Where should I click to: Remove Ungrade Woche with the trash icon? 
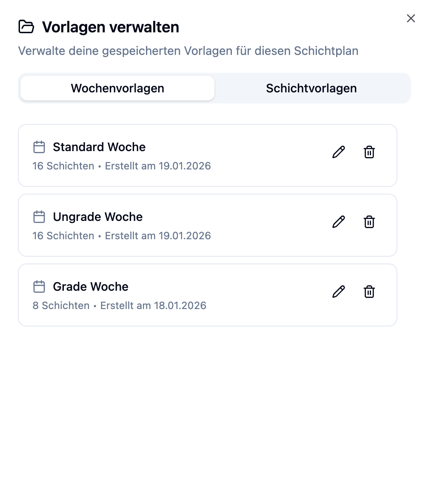tap(369, 222)
